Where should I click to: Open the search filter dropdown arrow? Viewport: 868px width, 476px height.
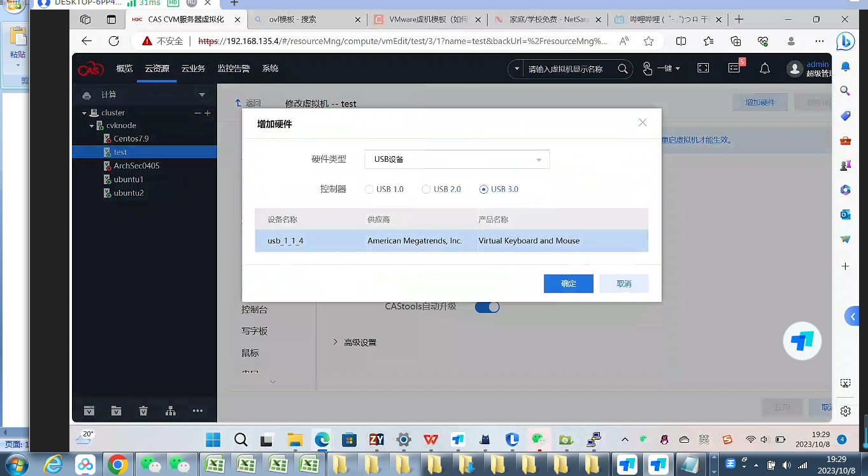click(517, 69)
